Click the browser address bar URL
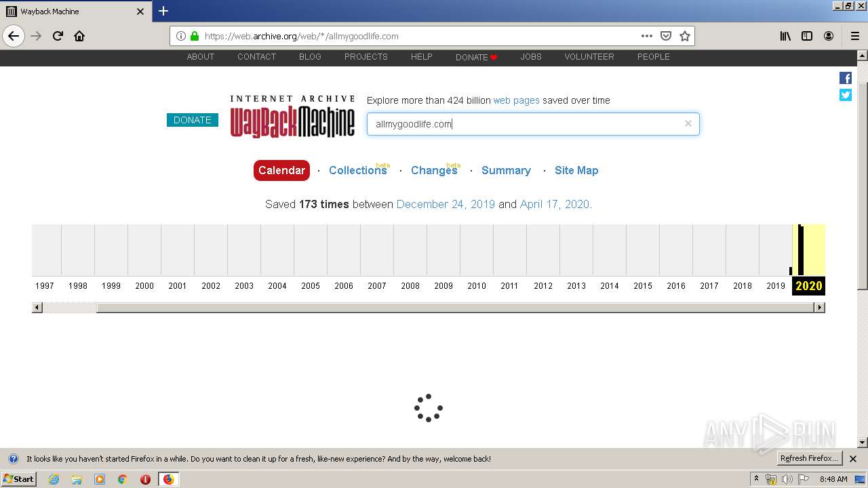 301,36
